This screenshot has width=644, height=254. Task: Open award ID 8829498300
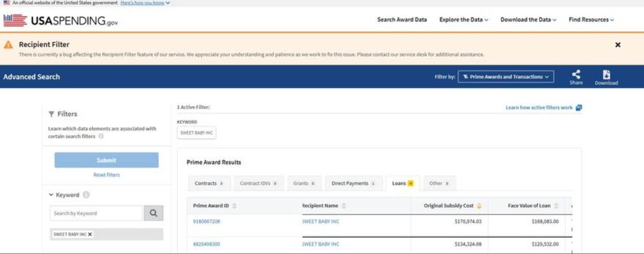tap(206, 244)
